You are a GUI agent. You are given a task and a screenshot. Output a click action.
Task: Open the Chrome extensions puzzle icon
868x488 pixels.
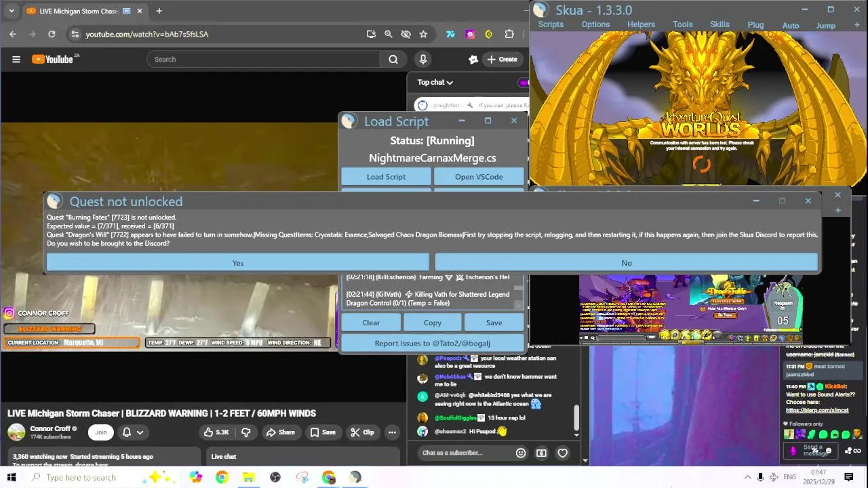pyautogui.click(x=509, y=34)
